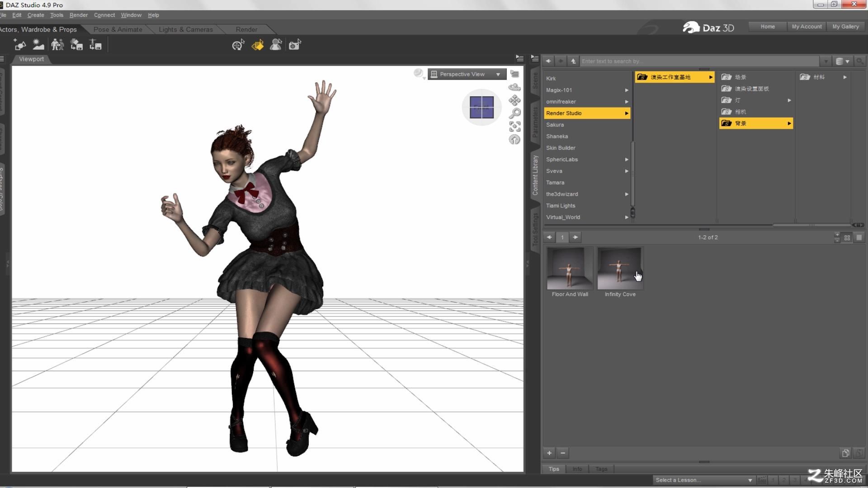Switch content to list view
Screen dimensions: 868x488
[859, 237]
